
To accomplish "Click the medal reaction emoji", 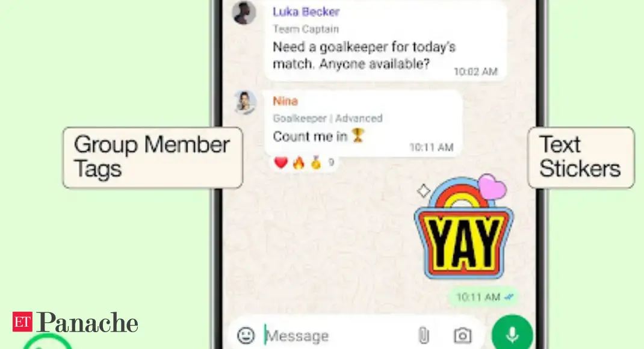I will click(x=315, y=163).
